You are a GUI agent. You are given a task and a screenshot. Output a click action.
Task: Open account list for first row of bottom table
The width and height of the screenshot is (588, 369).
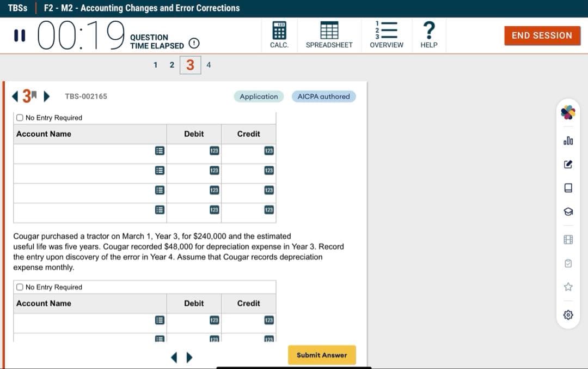160,320
